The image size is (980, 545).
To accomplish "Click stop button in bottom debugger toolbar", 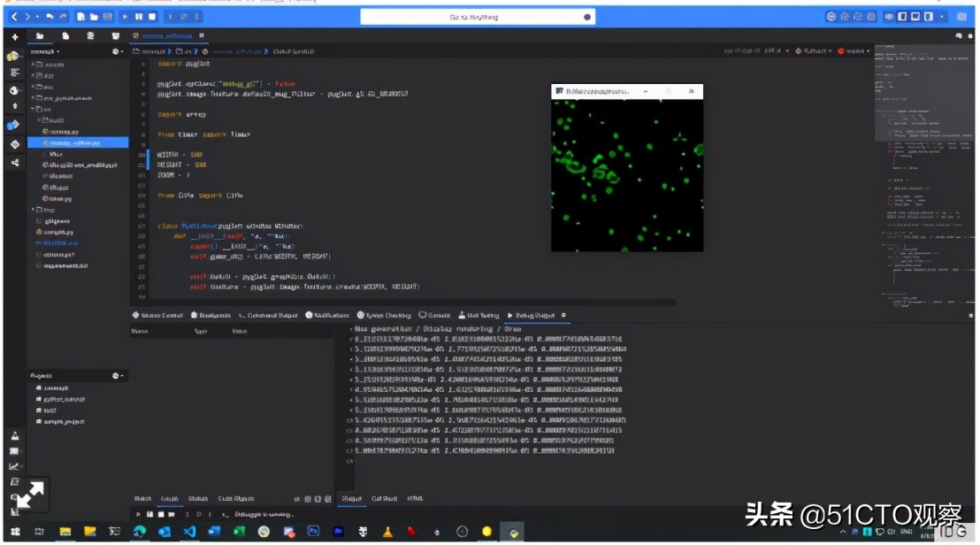I will click(x=161, y=514).
